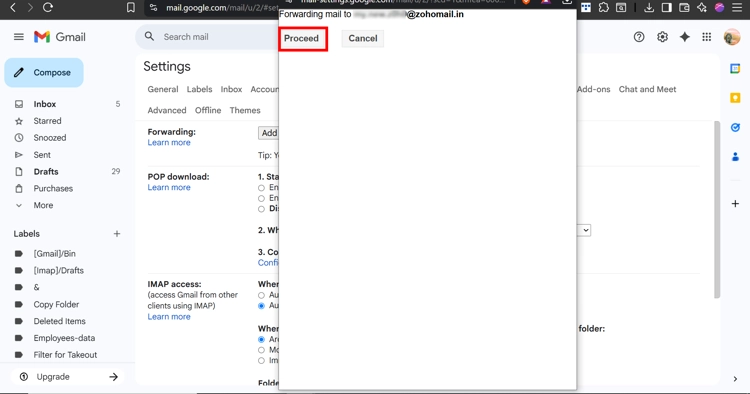Screen dimensions: 750x394
Task: Open Gmail support help icon
Action: click(x=639, y=37)
